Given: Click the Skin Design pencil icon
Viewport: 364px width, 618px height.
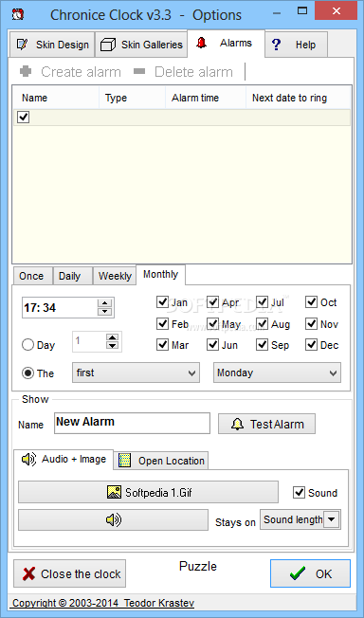Looking at the screenshot, I should (x=22, y=45).
